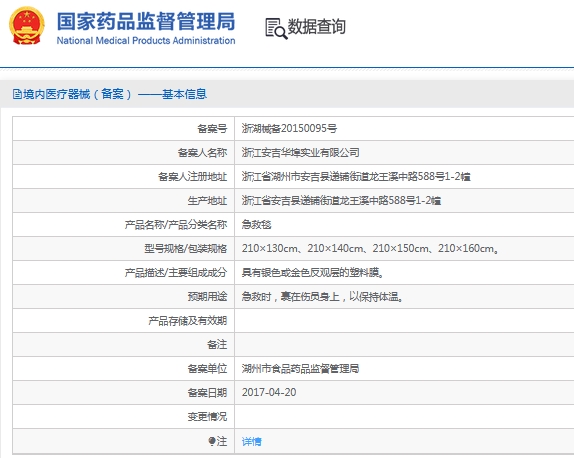
Task: Click the 产品名称/产品分类名称 label
Action: [x=176, y=224]
